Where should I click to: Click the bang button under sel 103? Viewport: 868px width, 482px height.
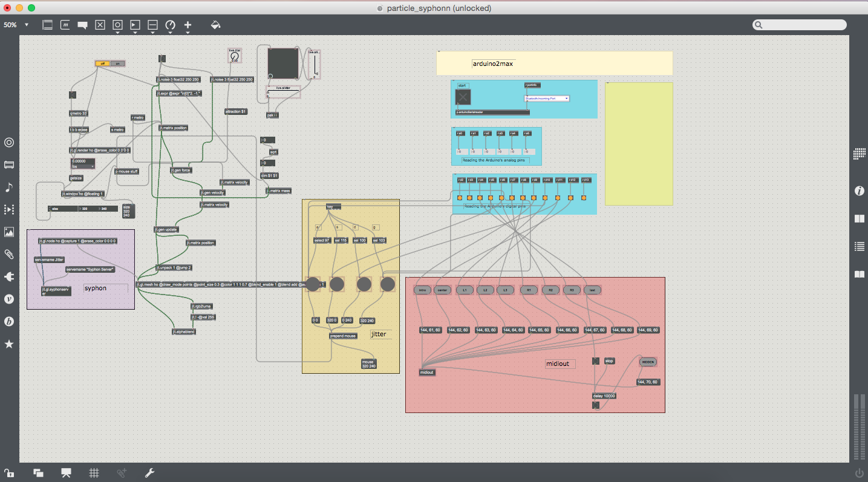pyautogui.click(x=387, y=284)
